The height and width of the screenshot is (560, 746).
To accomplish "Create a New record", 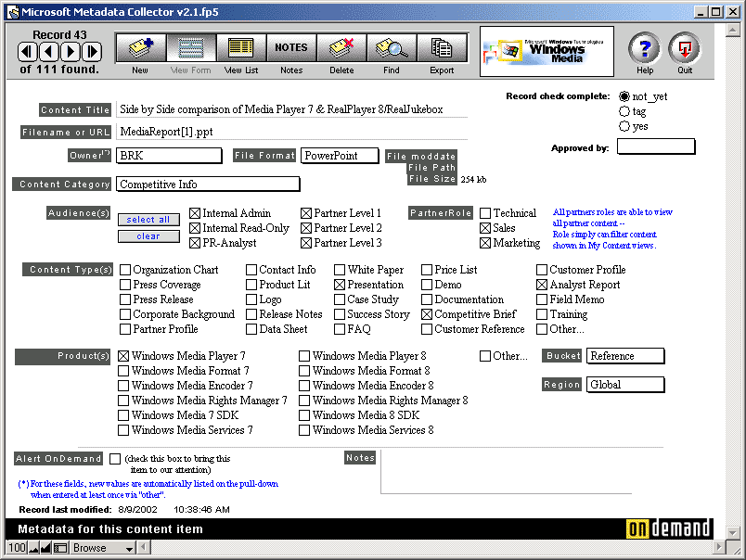I will point(140,47).
